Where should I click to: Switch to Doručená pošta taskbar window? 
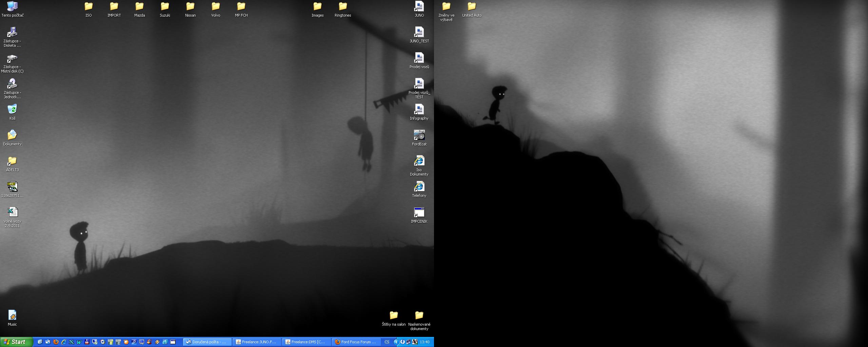click(x=207, y=342)
